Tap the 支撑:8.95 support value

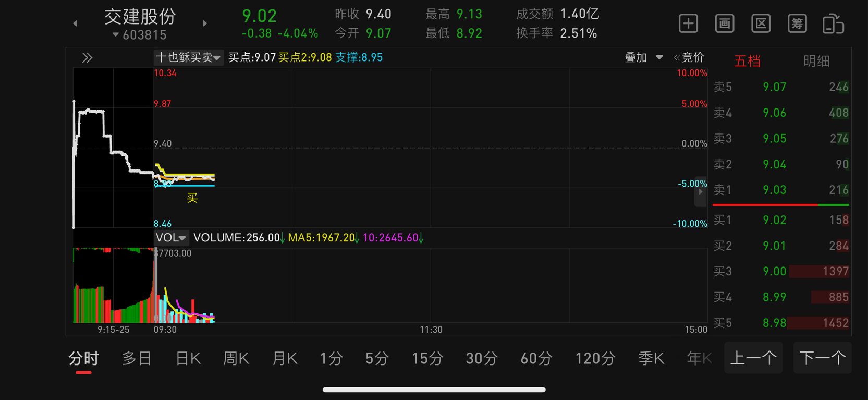click(x=359, y=57)
